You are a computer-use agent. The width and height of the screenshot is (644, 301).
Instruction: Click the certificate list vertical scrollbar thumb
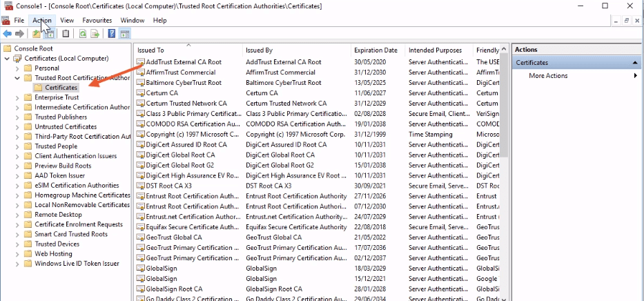tap(505, 105)
